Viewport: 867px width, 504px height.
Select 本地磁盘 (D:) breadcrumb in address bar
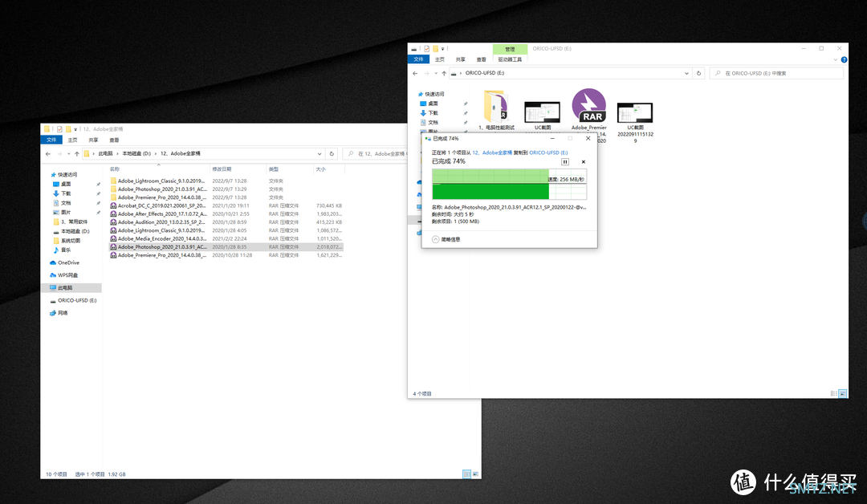tap(136, 153)
